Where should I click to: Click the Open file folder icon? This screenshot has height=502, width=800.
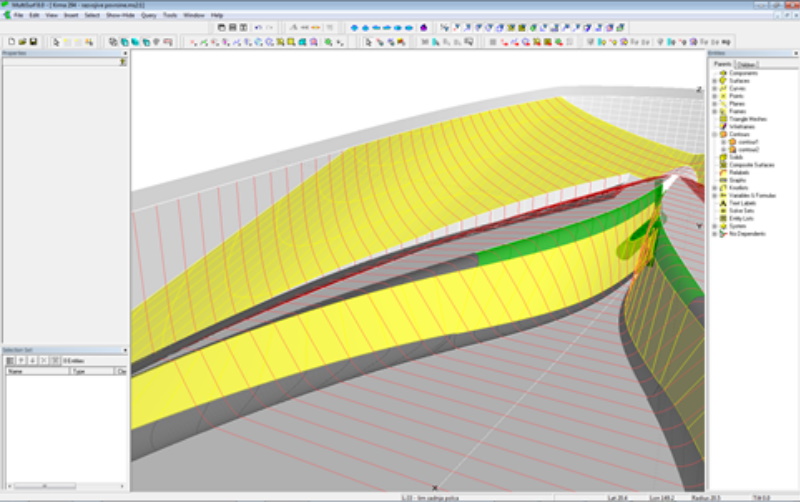[21, 42]
